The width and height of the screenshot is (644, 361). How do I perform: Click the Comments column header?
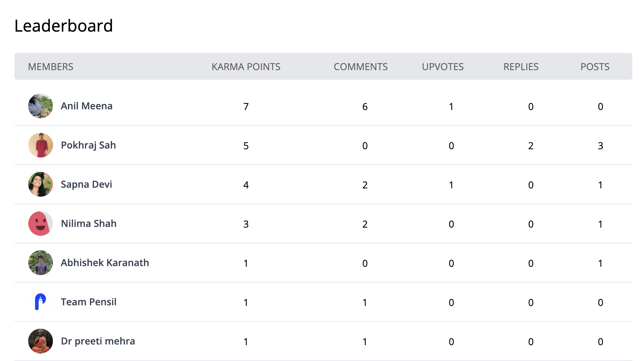click(360, 67)
